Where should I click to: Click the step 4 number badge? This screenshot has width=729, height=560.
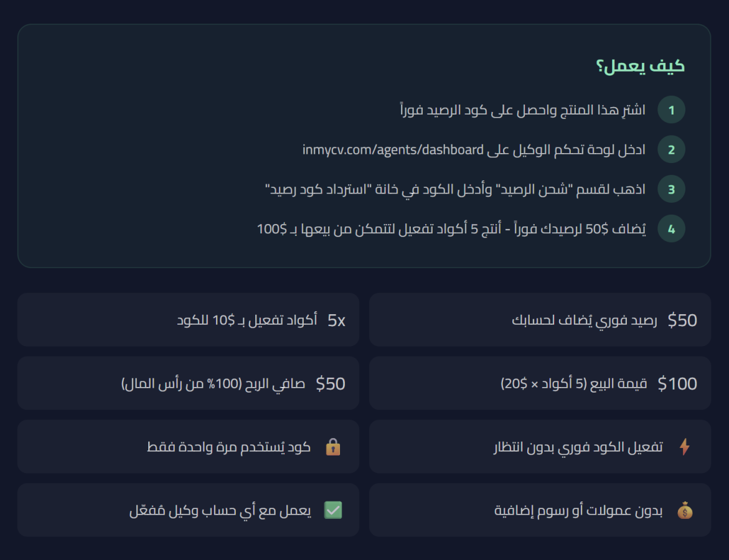671,229
